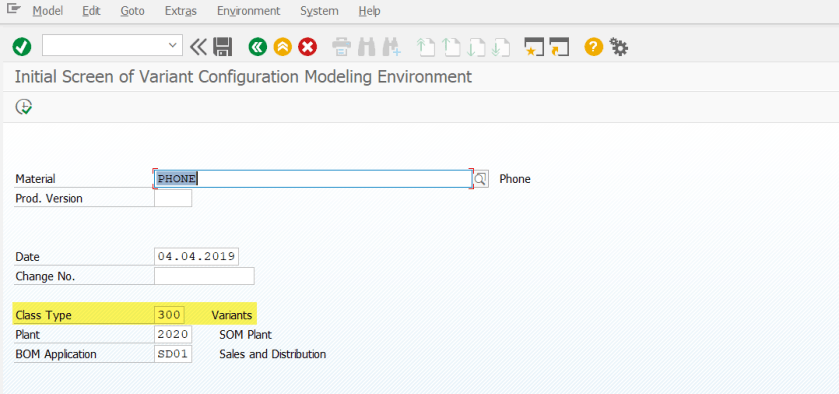Click the 'Change No.' label
The width and height of the screenshot is (839, 394).
click(45, 277)
